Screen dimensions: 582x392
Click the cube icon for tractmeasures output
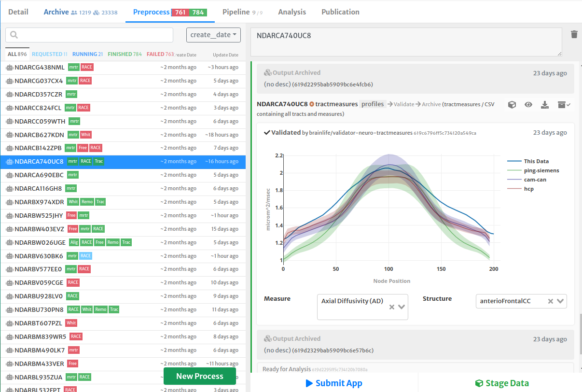[512, 104]
